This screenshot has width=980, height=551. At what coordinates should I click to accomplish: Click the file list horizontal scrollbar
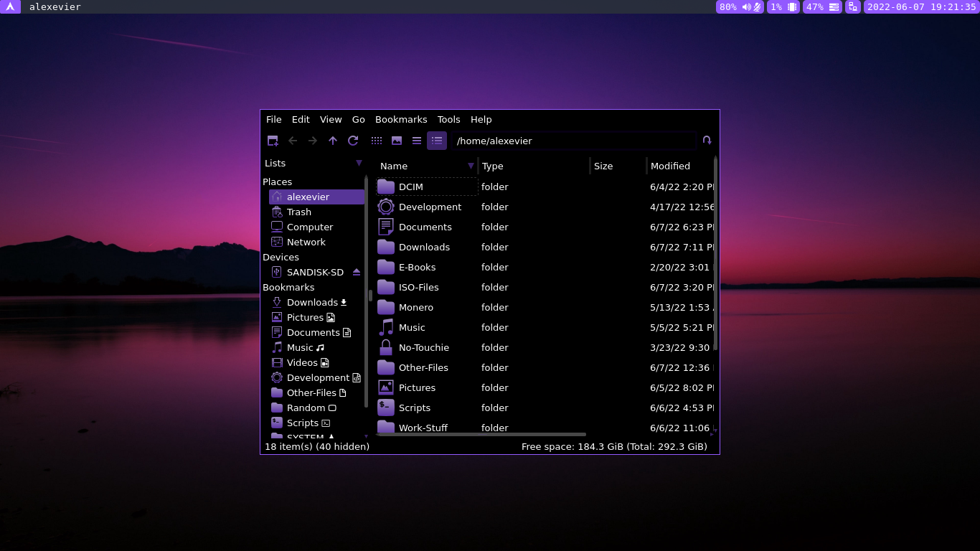[481, 434]
